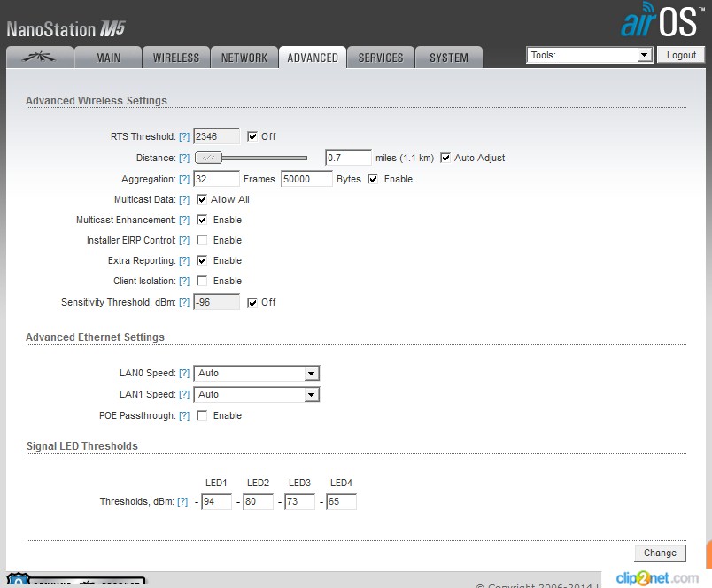
Task: Toggle Multicast Data Allow All checkbox
Action: pyautogui.click(x=202, y=200)
